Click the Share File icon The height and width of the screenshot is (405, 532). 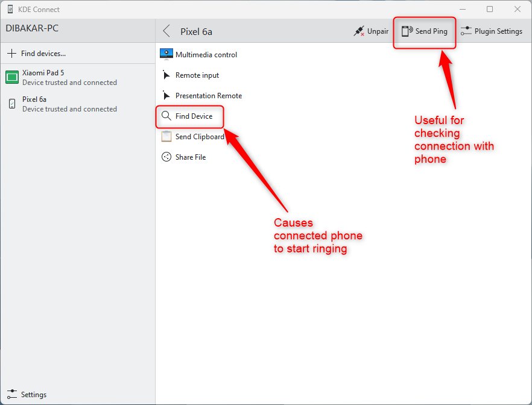point(166,157)
